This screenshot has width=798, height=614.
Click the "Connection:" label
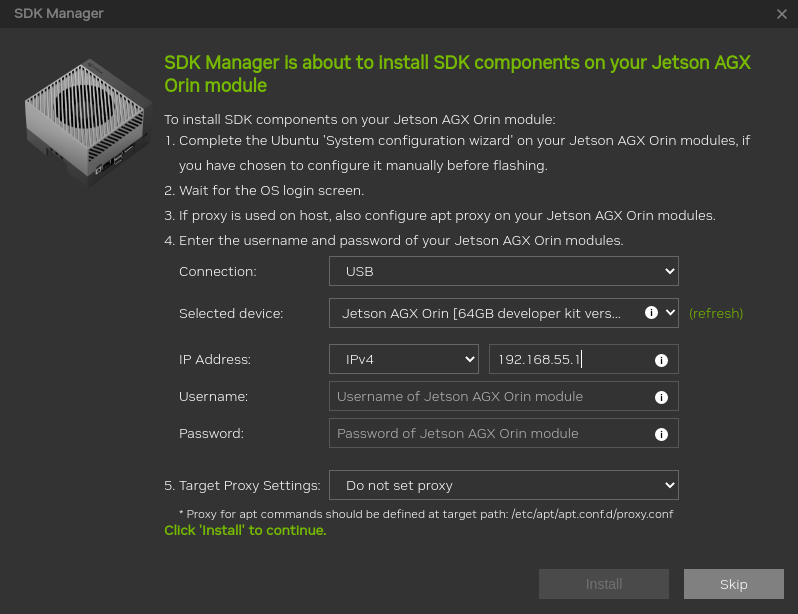click(218, 271)
